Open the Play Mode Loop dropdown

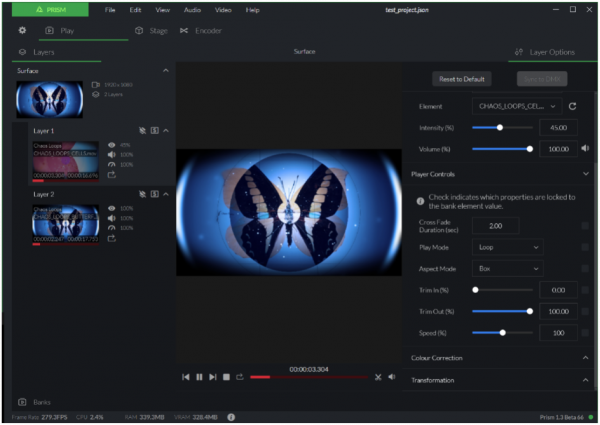pos(508,247)
